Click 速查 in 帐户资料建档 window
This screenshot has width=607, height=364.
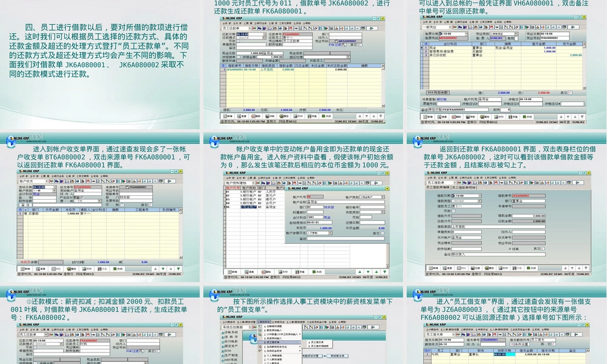coord(249,272)
